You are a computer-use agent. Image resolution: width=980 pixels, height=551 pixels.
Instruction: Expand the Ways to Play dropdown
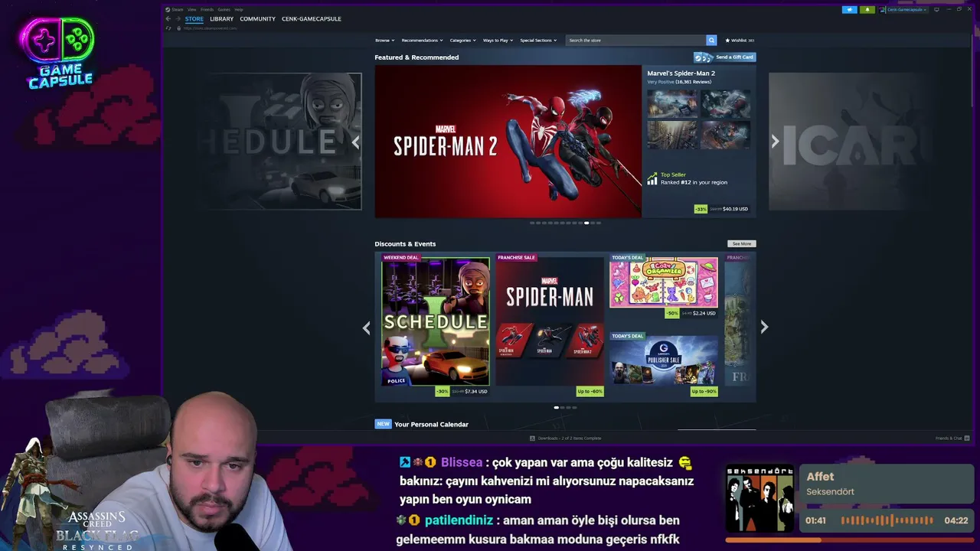point(498,41)
